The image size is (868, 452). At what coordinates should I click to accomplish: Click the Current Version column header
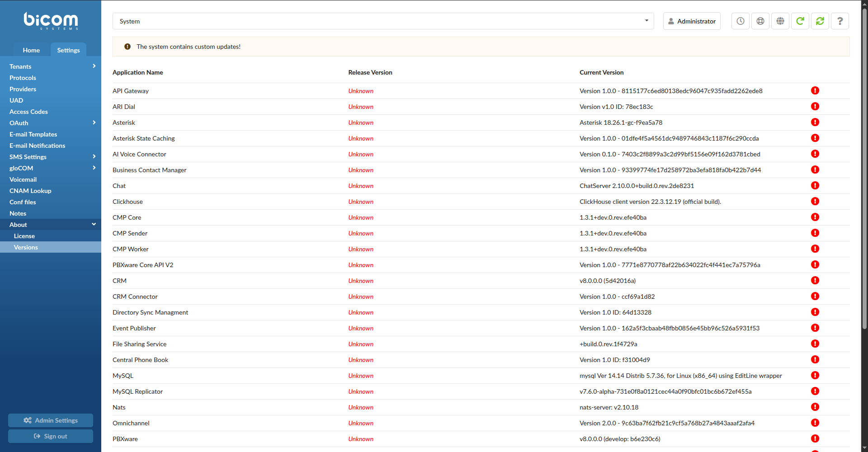(601, 72)
